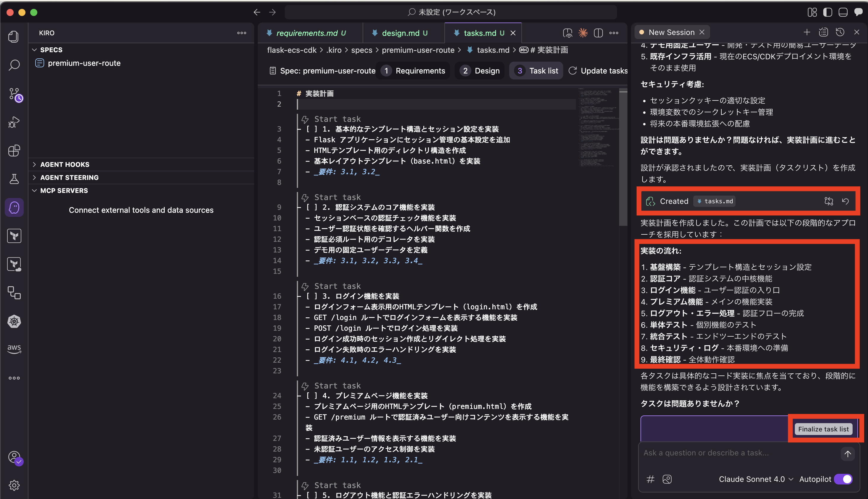Select the Requirements spec stage tab
Screen dimensions: 868x499
click(413, 71)
